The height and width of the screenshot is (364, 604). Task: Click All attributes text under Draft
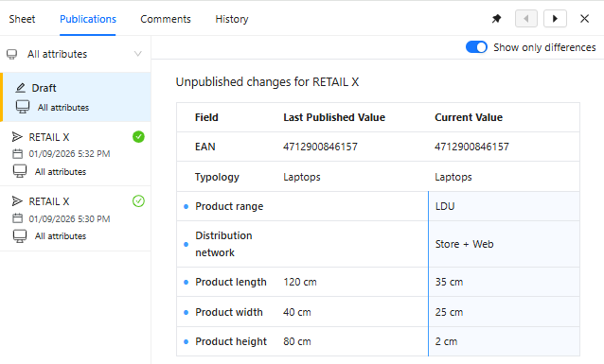63,108
